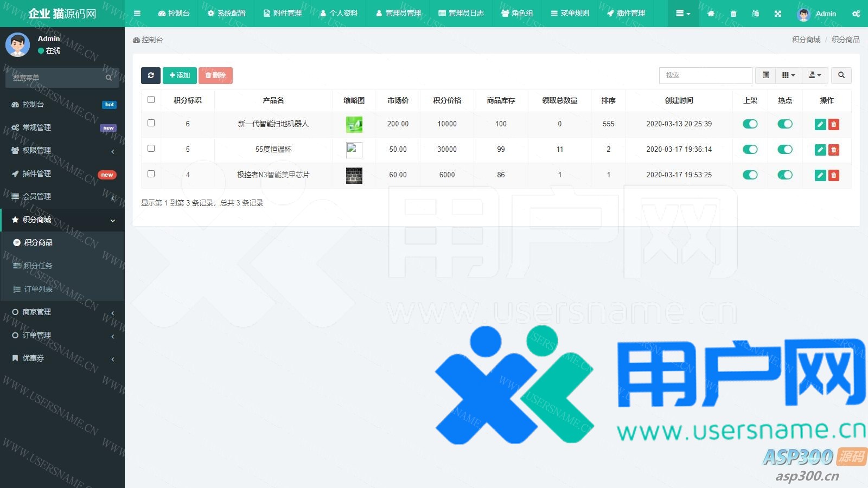This screenshot has width=868, height=488.
Task: Open 系统配置 tab in top navbar
Action: tap(226, 14)
